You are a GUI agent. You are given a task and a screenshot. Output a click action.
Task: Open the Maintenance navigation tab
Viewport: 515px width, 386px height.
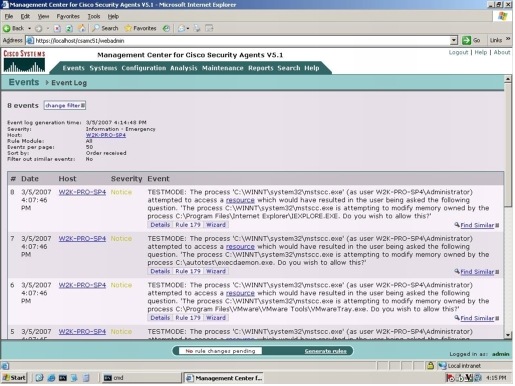click(x=223, y=68)
